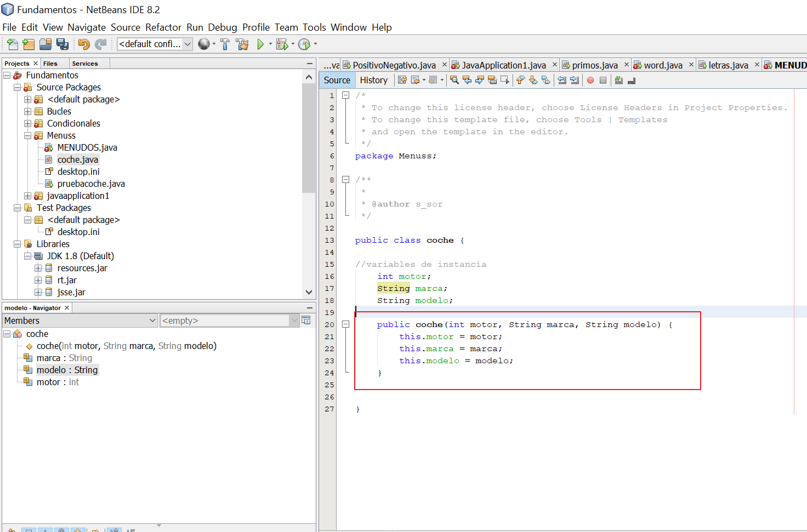Click the Comment icon in editor toolbar
807x532 pixels.
[x=619, y=80]
